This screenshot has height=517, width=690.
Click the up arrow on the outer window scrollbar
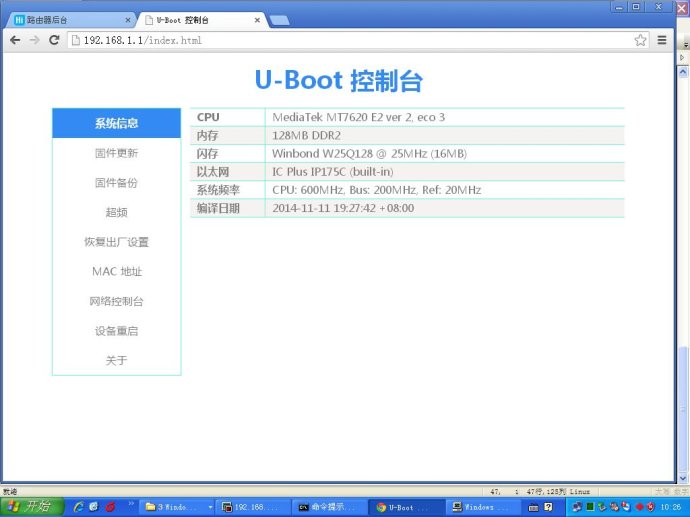[683, 71]
